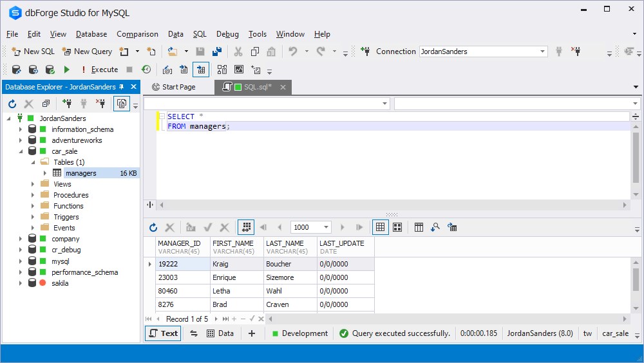Click the MANAGER_ID column header
Image resolution: width=644 pixels, height=363 pixels.
(183, 247)
